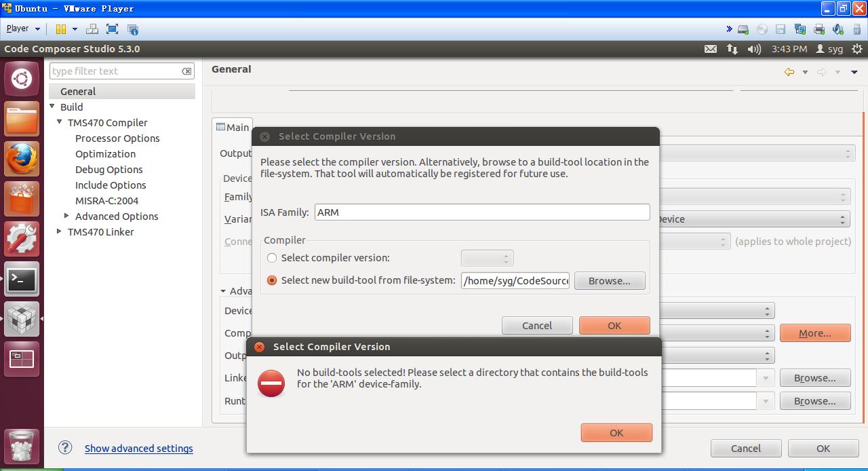Choose the Select compiler version radio button
Viewport: 868px width, 471px height.
pyautogui.click(x=272, y=258)
